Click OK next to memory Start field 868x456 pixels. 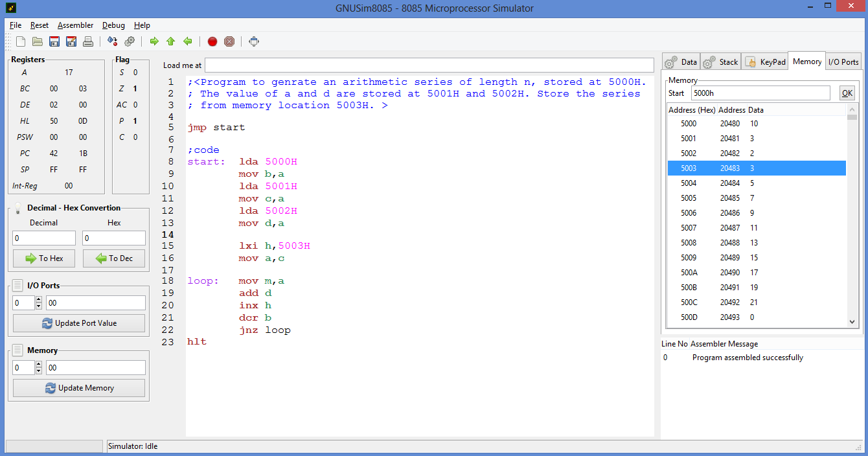pos(847,93)
